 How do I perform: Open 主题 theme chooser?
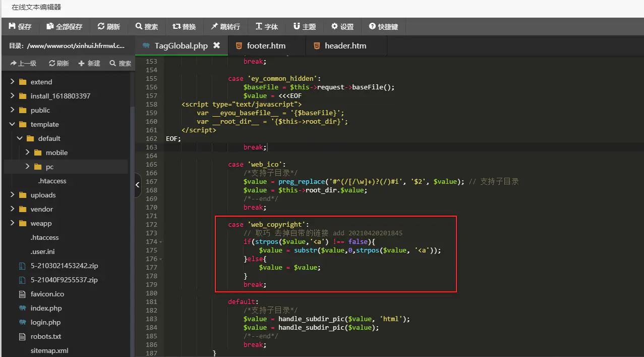tap(305, 26)
